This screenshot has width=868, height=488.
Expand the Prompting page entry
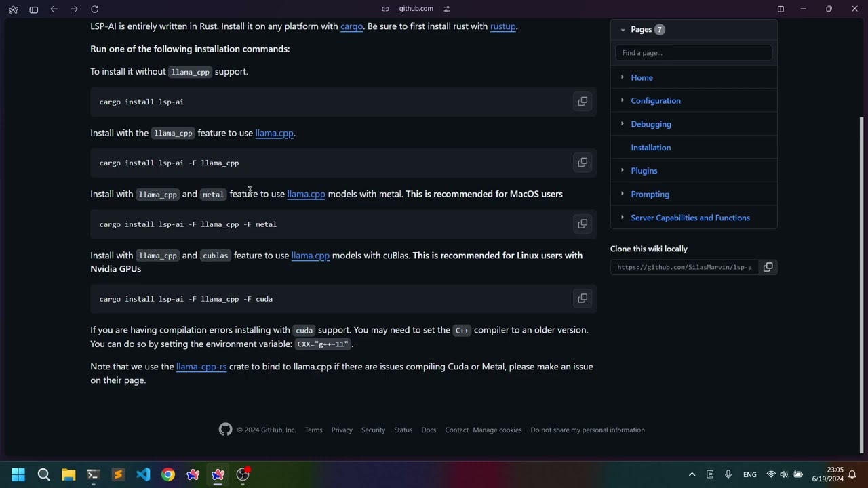(x=622, y=194)
